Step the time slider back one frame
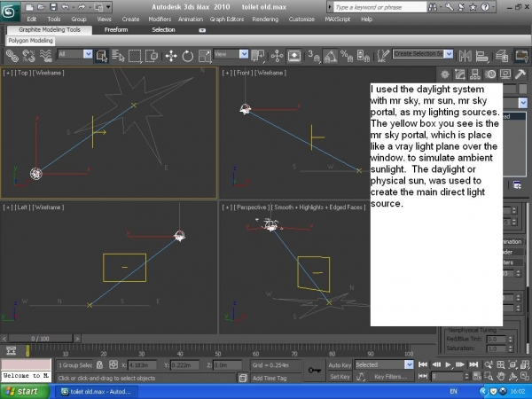The width and height of the screenshot is (532, 399). (4, 339)
